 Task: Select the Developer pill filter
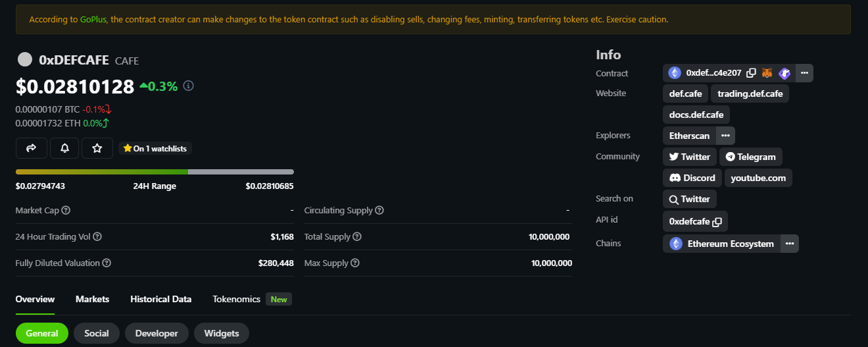(x=157, y=333)
